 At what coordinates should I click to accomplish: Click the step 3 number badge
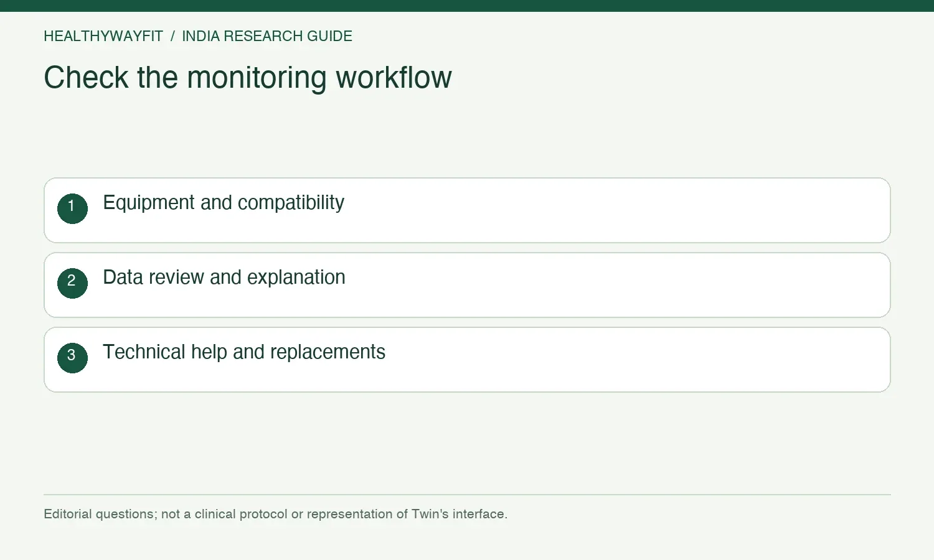pos(72,358)
